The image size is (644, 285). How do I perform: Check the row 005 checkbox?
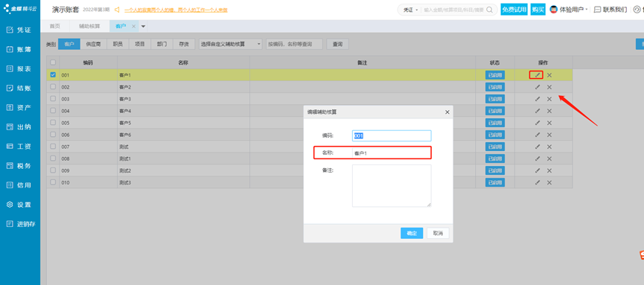pyautogui.click(x=53, y=122)
